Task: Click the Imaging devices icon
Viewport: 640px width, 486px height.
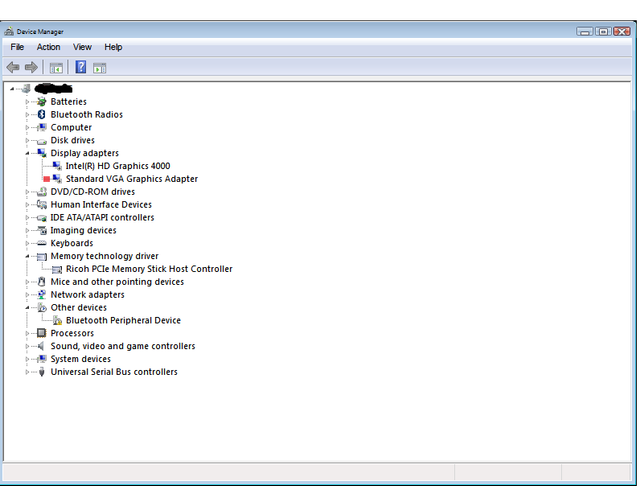Action: (x=42, y=231)
